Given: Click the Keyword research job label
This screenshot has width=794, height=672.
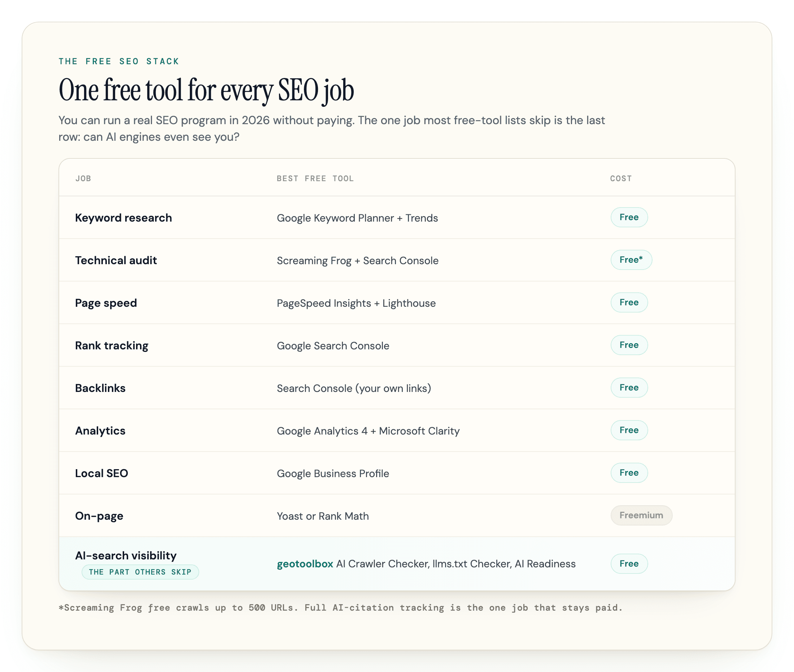Looking at the screenshot, I should coord(123,218).
